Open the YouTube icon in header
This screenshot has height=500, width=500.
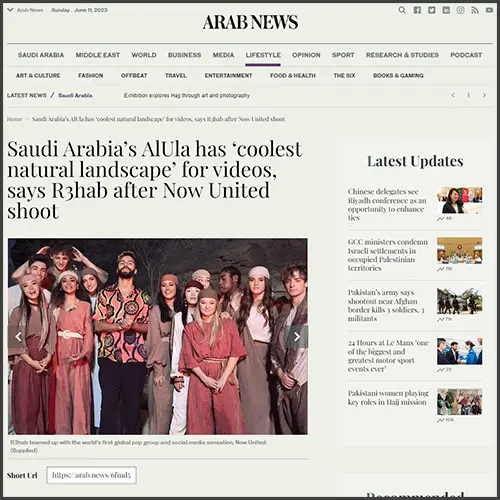coord(489,10)
